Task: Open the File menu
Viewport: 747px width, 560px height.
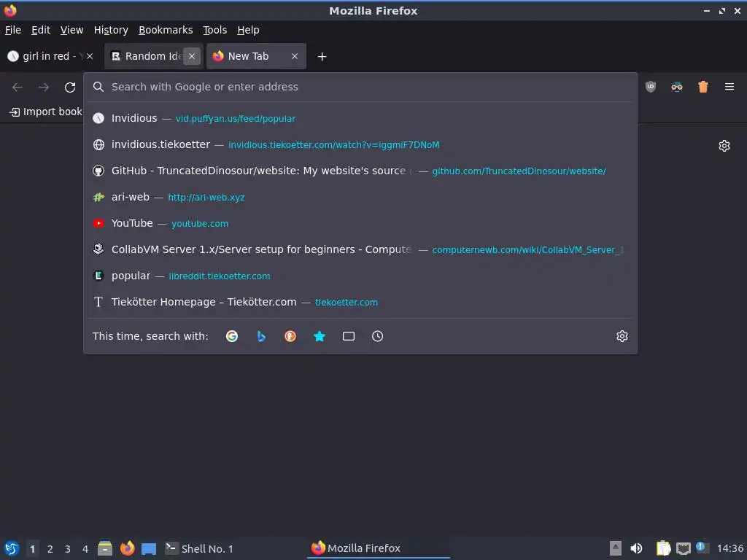Action: 13,30
